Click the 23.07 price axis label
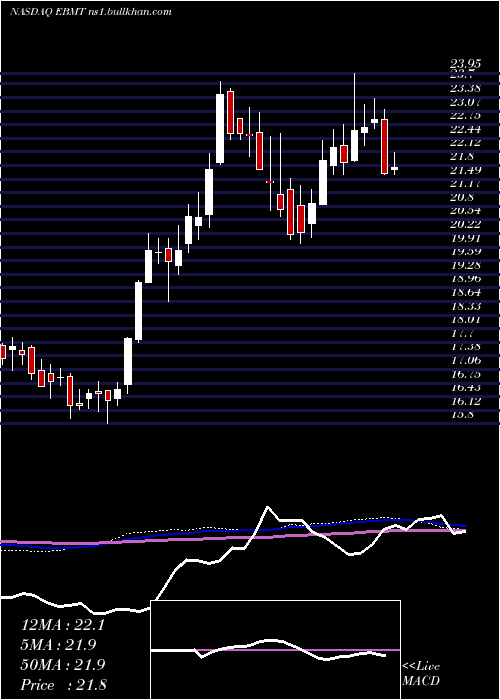500x700 pixels. [468, 102]
